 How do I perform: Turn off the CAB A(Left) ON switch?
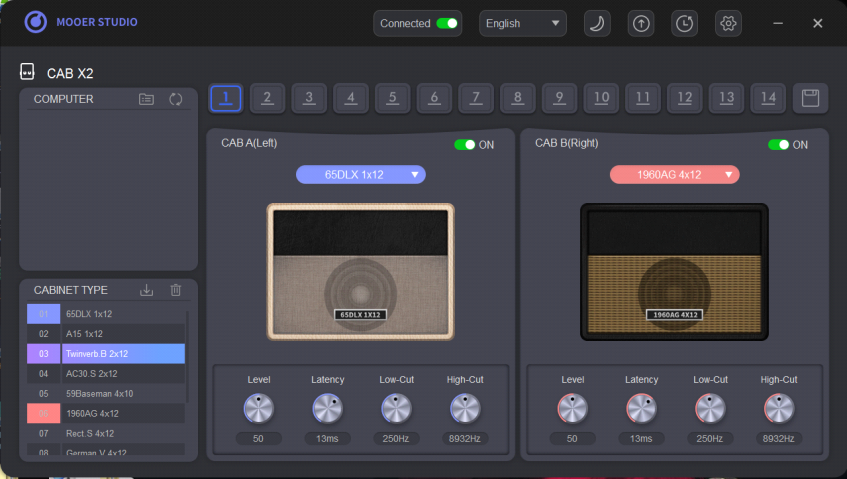pos(465,145)
